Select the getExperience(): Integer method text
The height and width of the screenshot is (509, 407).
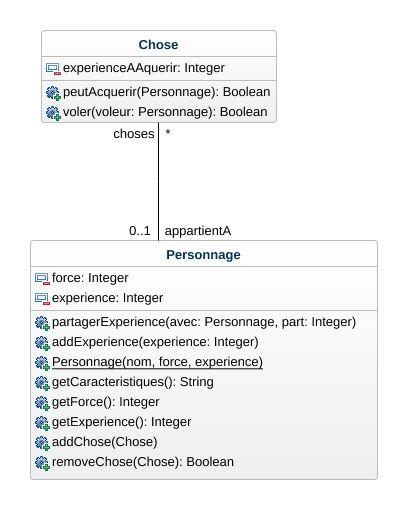(122, 422)
